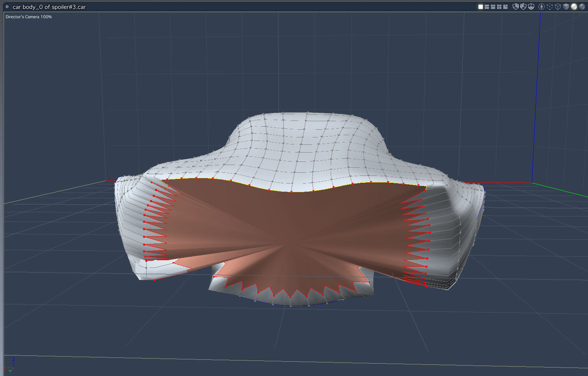Switch to four-view quad layout
The height and width of the screenshot is (376, 588).
point(499,7)
